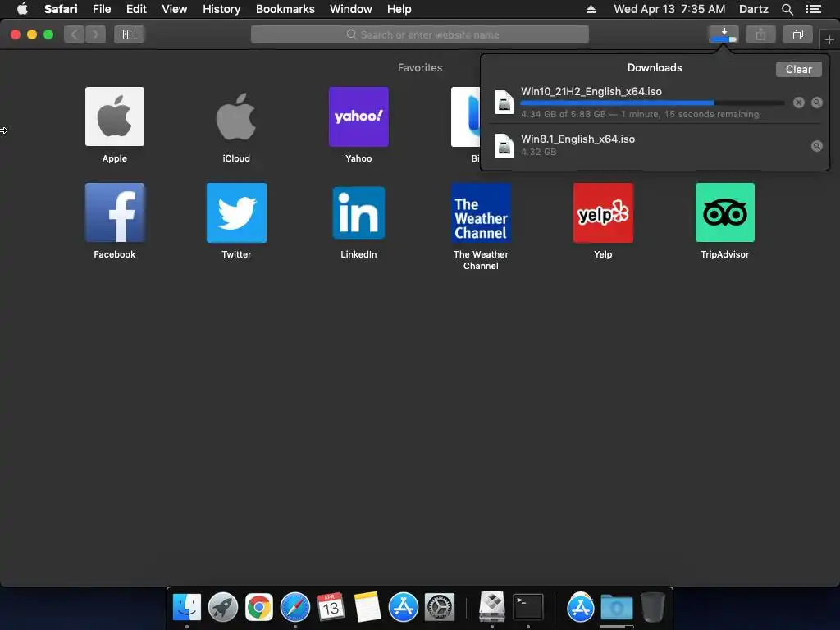Go forward with the toolbar arrow
The image size is (840, 630).
95,34
